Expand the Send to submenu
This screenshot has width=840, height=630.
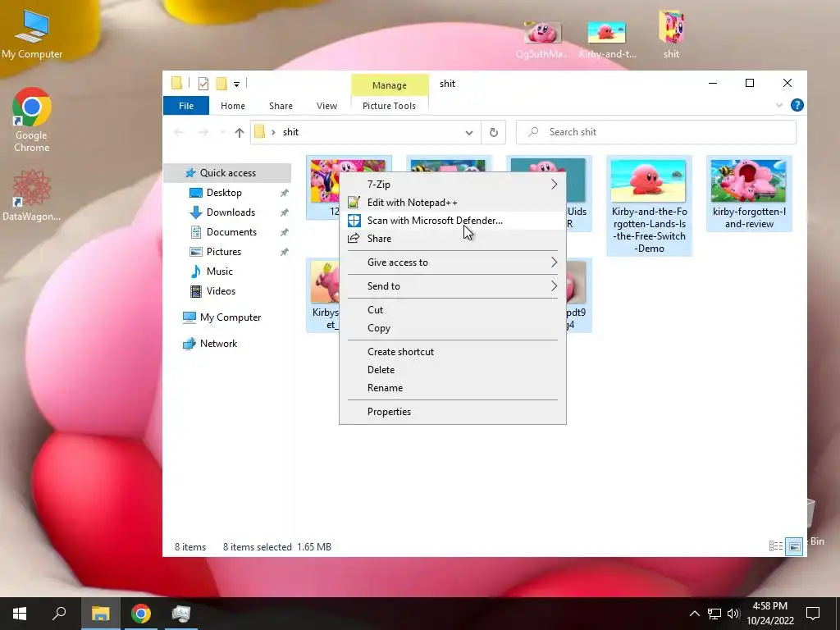[453, 286]
